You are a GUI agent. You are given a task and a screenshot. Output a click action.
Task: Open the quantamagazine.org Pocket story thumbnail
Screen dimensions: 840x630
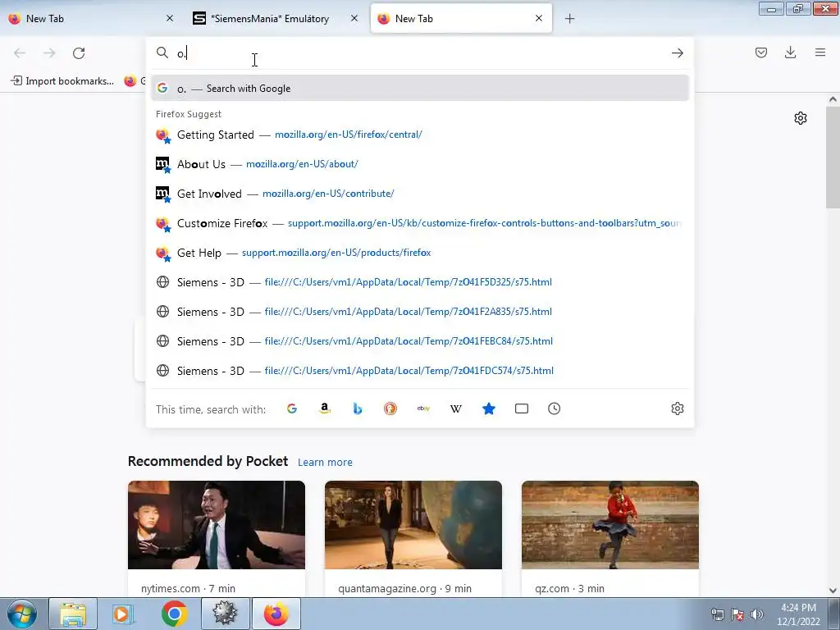413,525
